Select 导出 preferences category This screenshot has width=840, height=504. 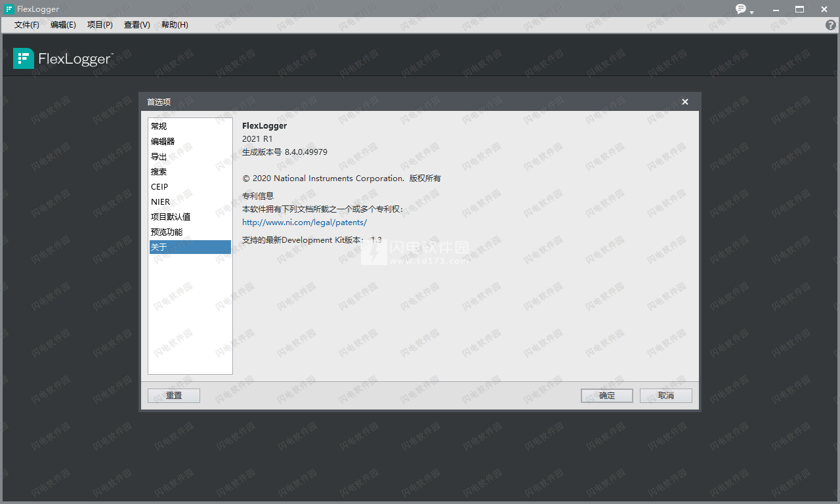coord(190,156)
